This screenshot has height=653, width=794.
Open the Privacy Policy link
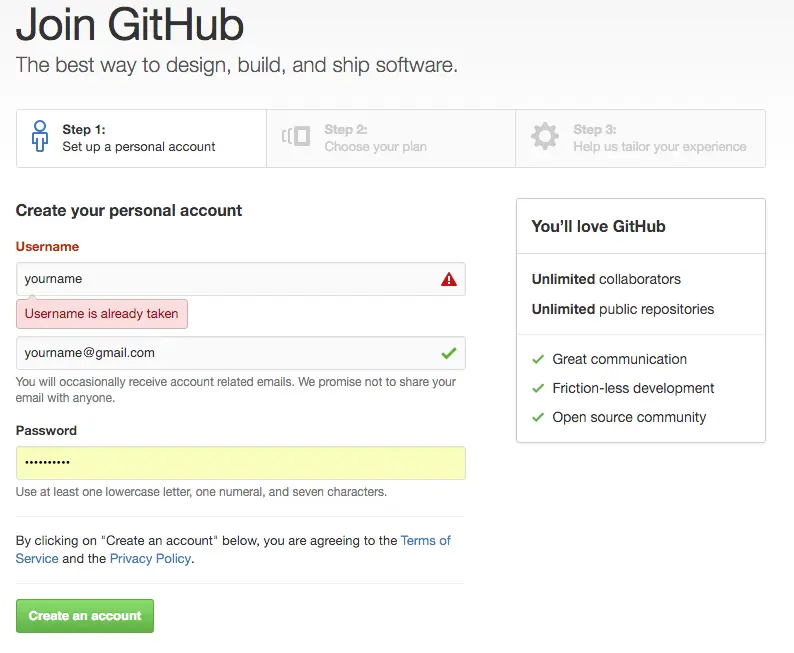150,558
